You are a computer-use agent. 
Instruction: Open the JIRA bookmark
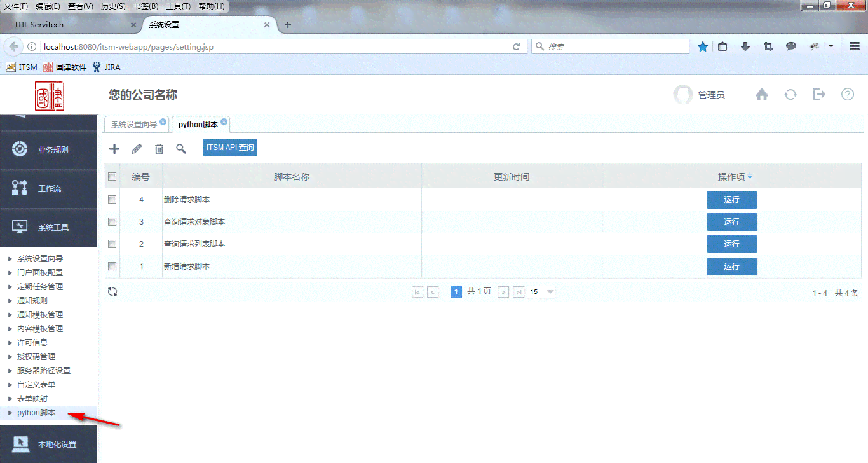point(106,67)
